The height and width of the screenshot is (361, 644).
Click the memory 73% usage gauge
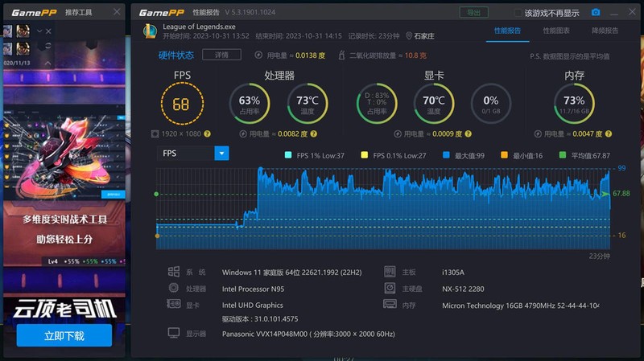[574, 104]
